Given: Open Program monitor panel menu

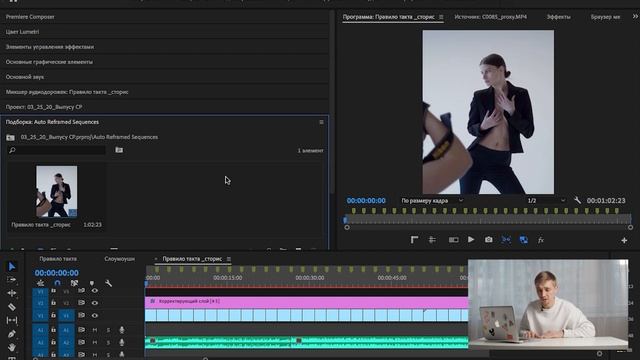Looking at the screenshot, I should [x=441, y=17].
